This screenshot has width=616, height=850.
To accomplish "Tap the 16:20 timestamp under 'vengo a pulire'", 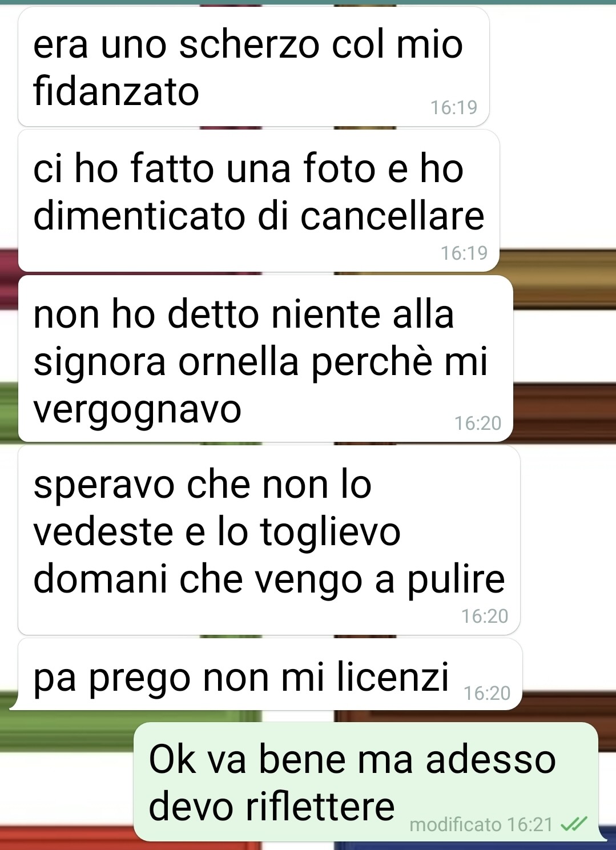I will pos(485,616).
